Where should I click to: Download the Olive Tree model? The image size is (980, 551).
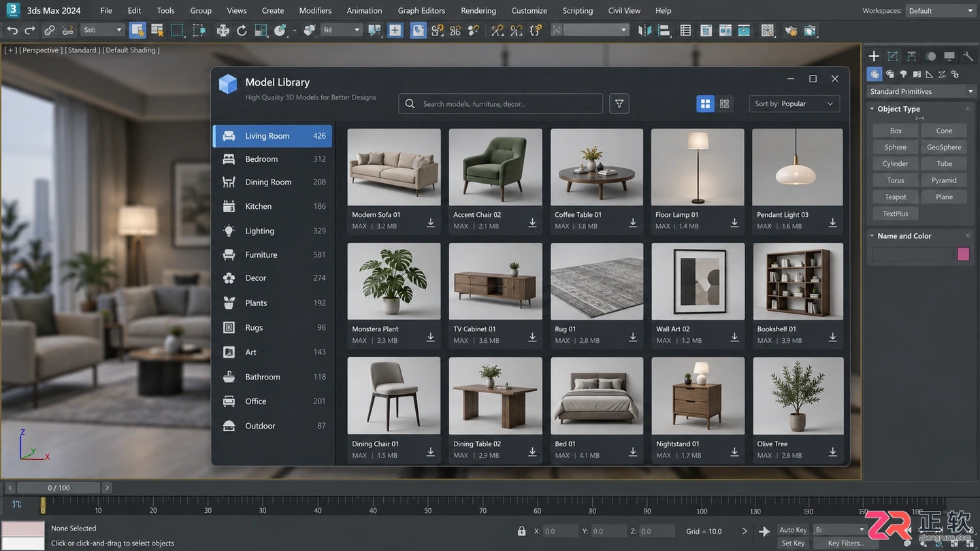[x=833, y=452]
